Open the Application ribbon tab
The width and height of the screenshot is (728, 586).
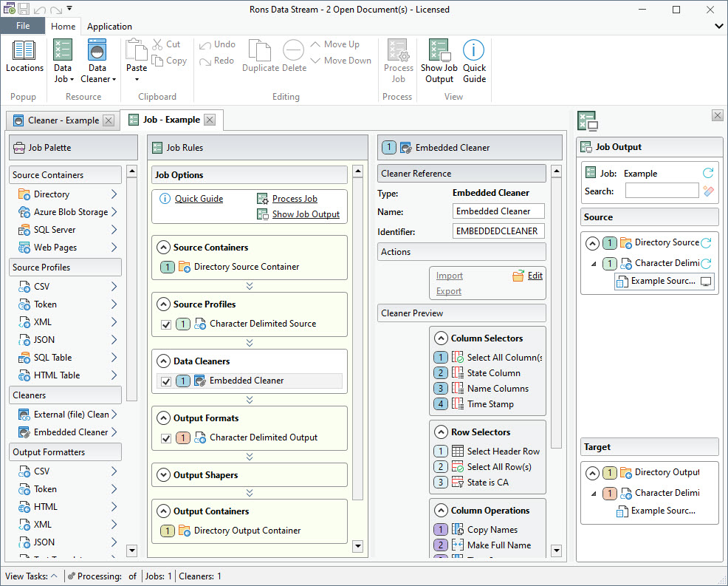pyautogui.click(x=109, y=27)
